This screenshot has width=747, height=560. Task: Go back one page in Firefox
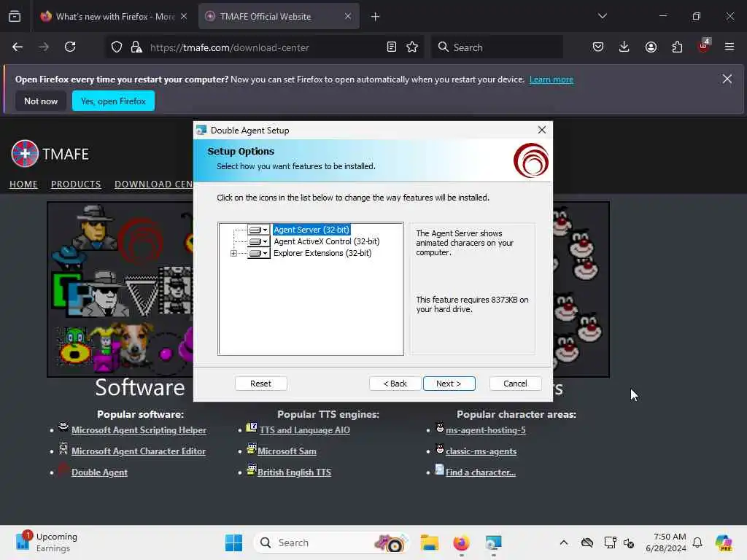tap(18, 47)
